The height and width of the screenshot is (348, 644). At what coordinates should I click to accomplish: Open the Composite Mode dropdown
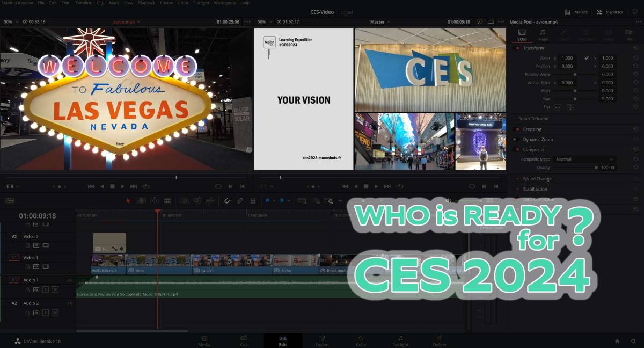[584, 160]
